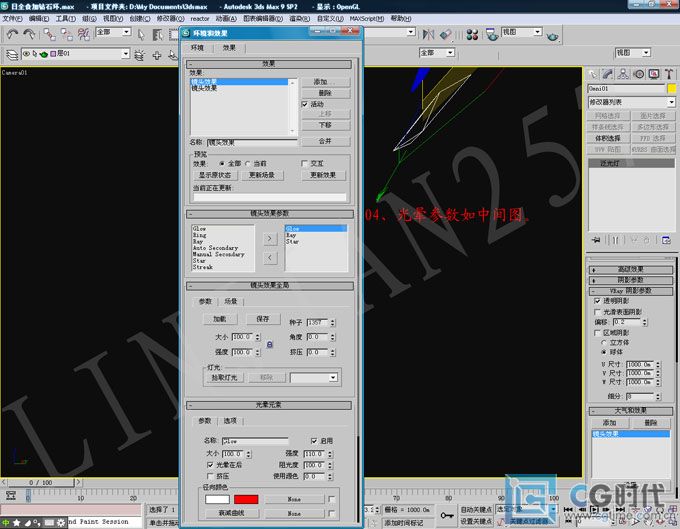Image resolution: width=680 pixels, height=529 pixels.
Task: Click the 删除 button in effects dialog
Action: pyautogui.click(x=325, y=93)
